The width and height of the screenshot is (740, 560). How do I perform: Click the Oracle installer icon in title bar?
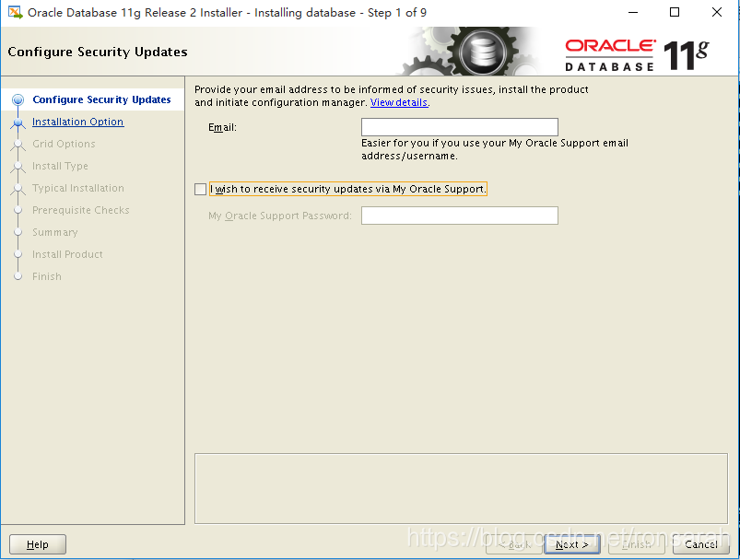13,12
